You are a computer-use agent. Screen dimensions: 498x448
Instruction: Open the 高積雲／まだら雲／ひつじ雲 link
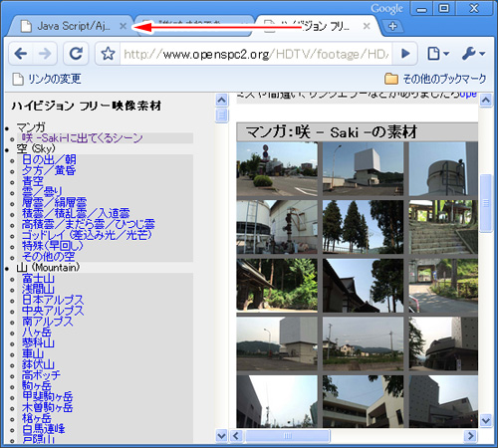click(89, 224)
